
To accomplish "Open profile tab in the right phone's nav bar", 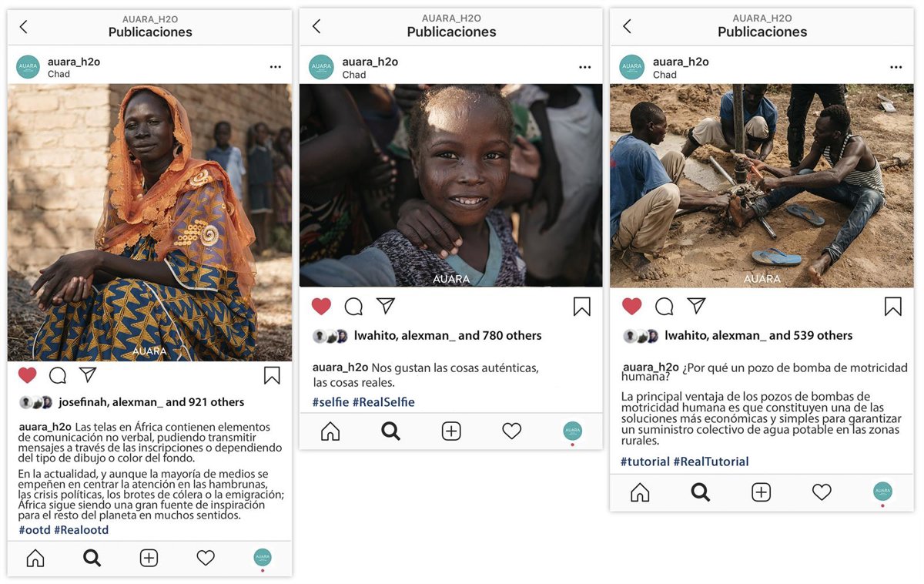I will 882,492.
